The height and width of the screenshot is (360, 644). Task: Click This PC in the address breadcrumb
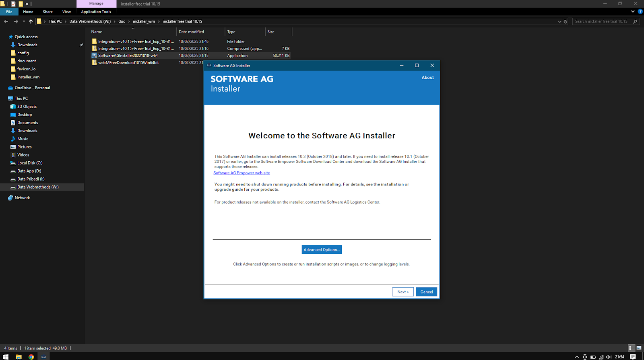(x=55, y=21)
